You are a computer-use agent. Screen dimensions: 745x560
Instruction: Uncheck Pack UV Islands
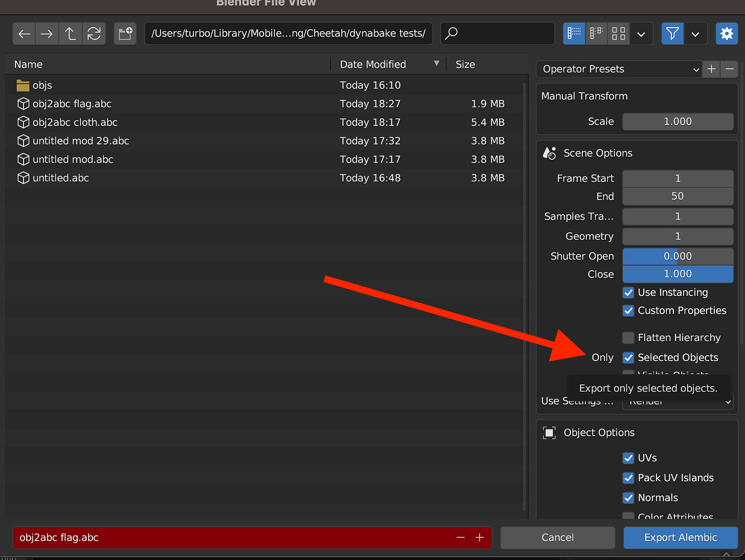click(628, 478)
